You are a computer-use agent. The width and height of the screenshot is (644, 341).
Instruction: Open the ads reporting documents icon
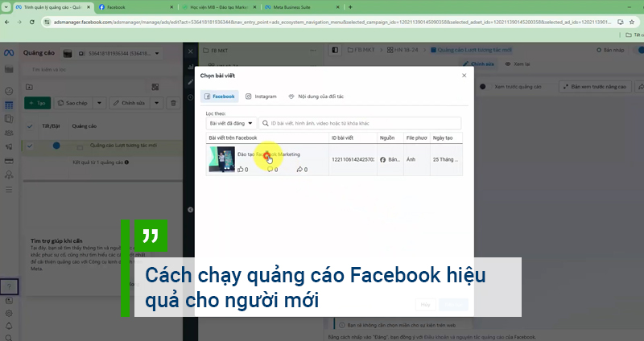coord(9,119)
